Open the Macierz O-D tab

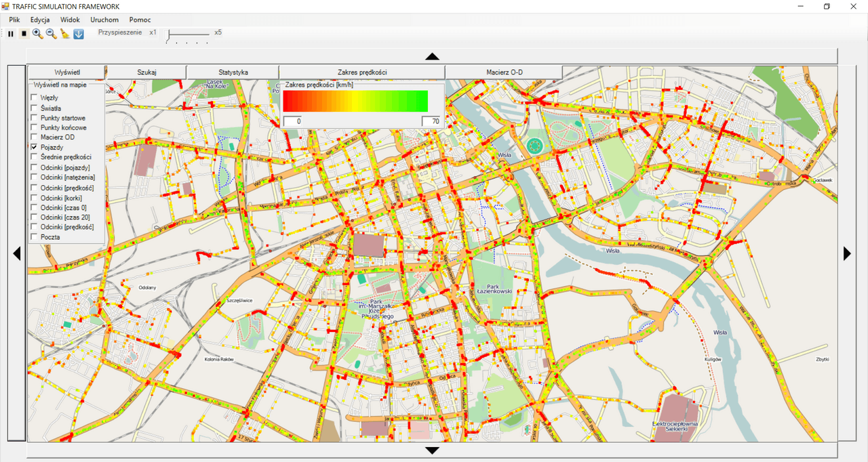pos(504,72)
